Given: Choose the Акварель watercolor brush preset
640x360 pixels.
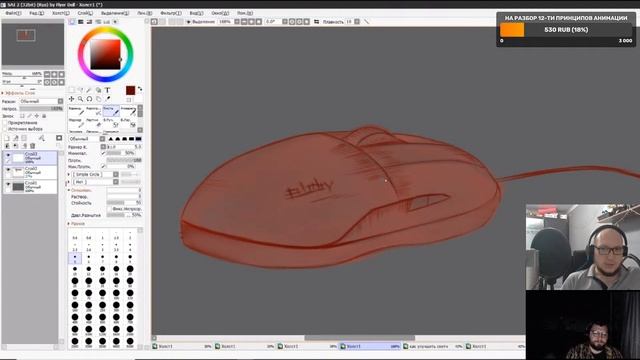Looking at the screenshot, I should point(128,111).
